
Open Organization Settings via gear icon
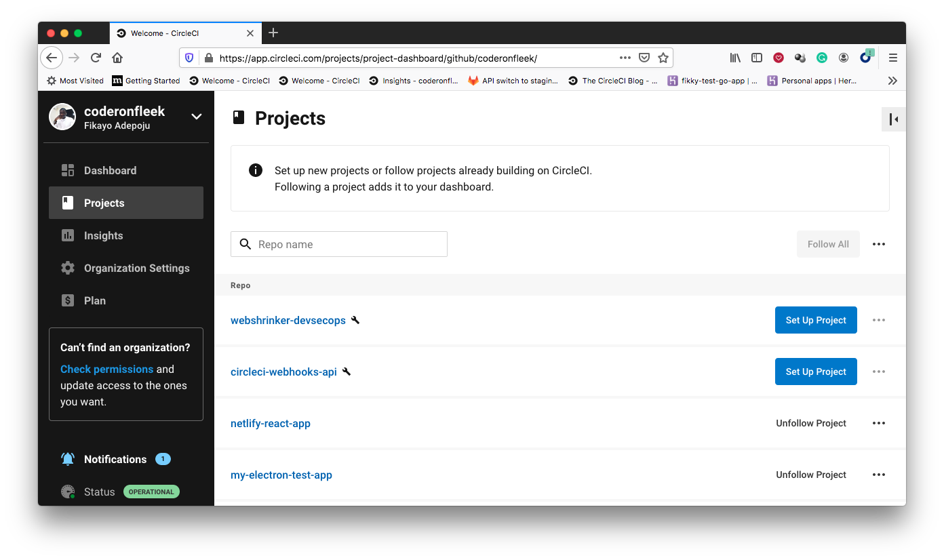tap(67, 268)
